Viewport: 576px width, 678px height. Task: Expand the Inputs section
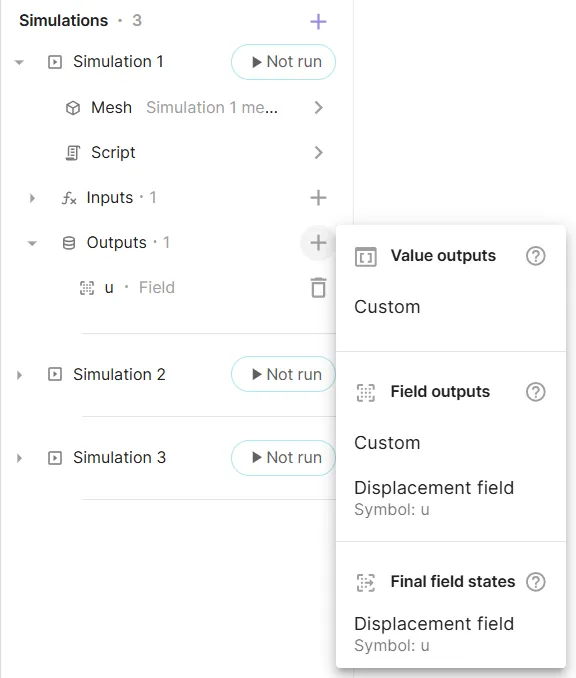(32, 198)
